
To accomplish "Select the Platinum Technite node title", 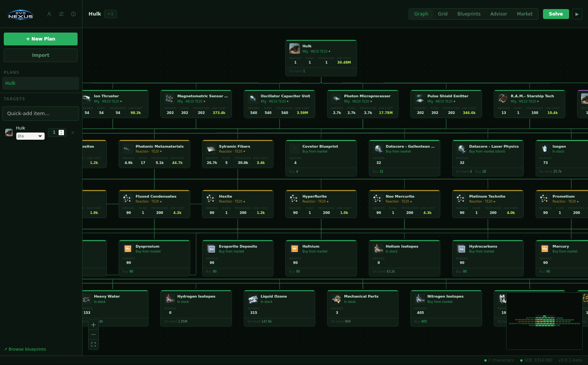I will pyautogui.click(x=487, y=197).
